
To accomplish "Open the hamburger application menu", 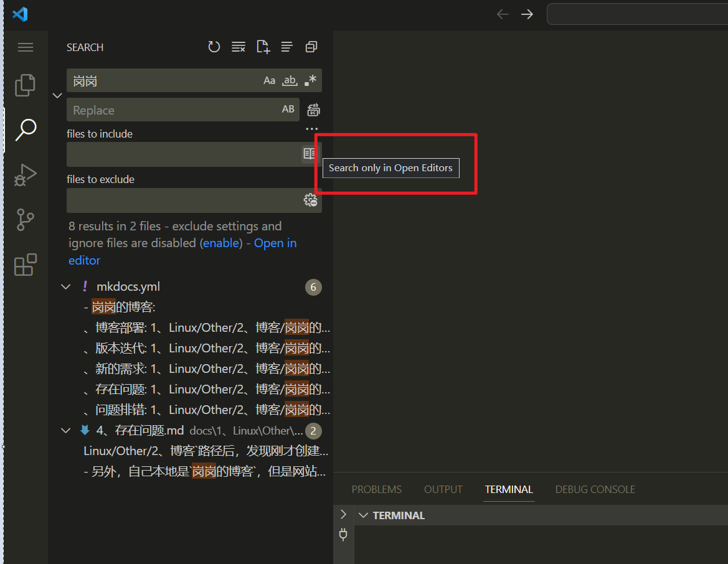I will (x=26, y=47).
